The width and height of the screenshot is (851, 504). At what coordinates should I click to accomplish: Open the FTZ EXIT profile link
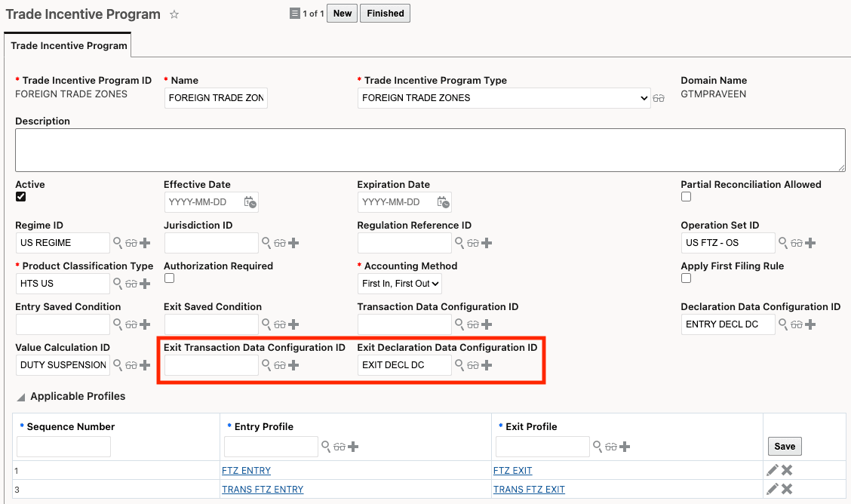tap(512, 469)
